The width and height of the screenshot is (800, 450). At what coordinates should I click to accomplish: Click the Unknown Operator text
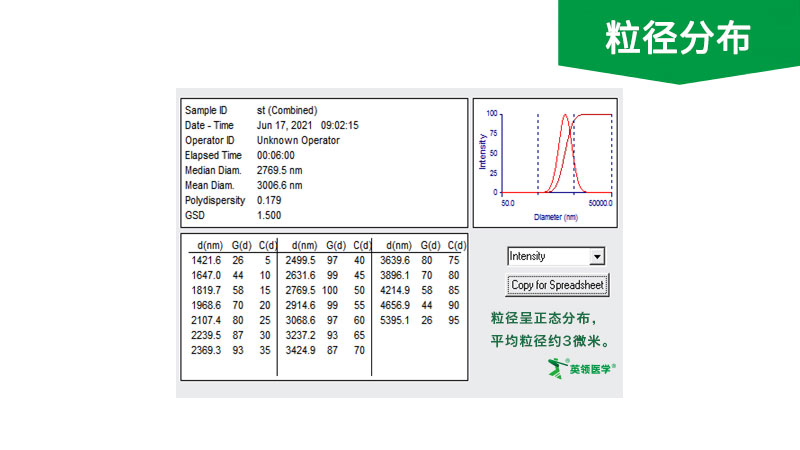[x=298, y=140]
